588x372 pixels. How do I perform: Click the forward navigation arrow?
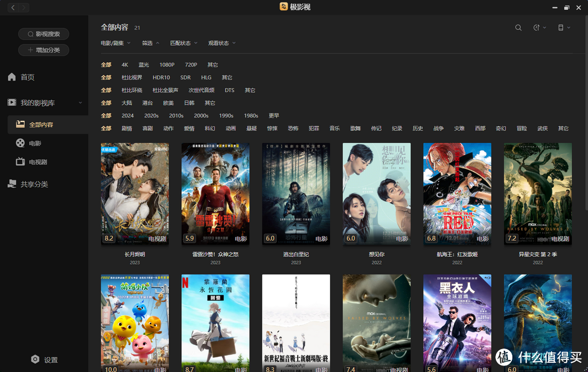(x=24, y=8)
